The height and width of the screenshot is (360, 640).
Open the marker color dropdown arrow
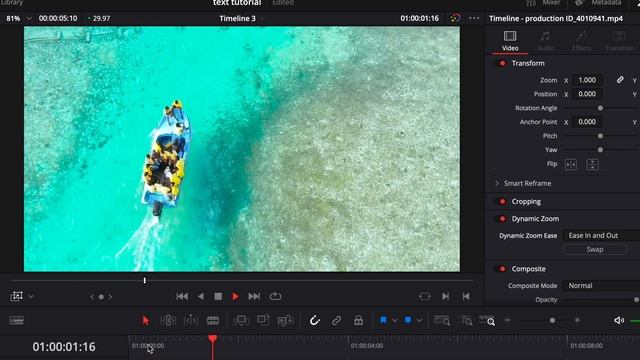419,321
